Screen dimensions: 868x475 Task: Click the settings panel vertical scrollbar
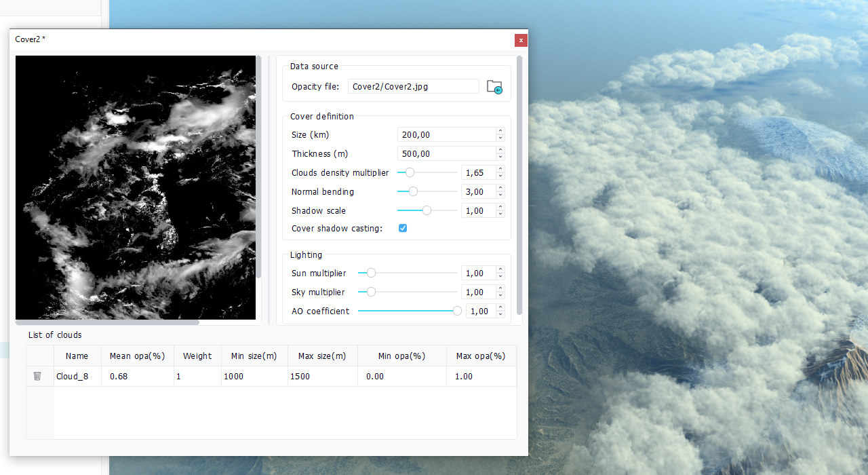coord(519,183)
